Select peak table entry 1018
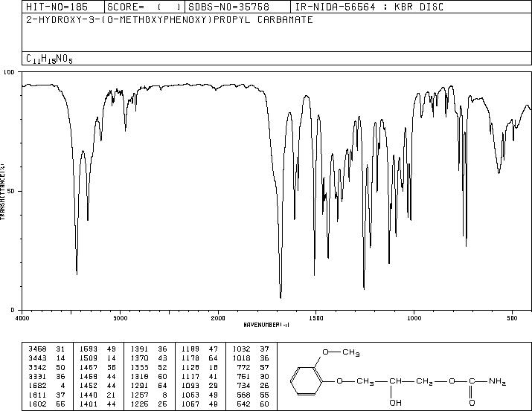The width and height of the screenshot is (532, 411). (x=251, y=358)
